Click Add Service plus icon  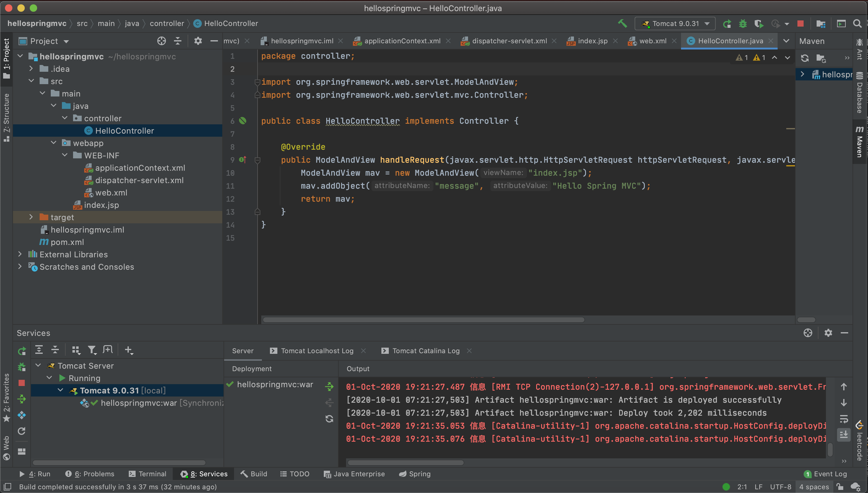(128, 350)
